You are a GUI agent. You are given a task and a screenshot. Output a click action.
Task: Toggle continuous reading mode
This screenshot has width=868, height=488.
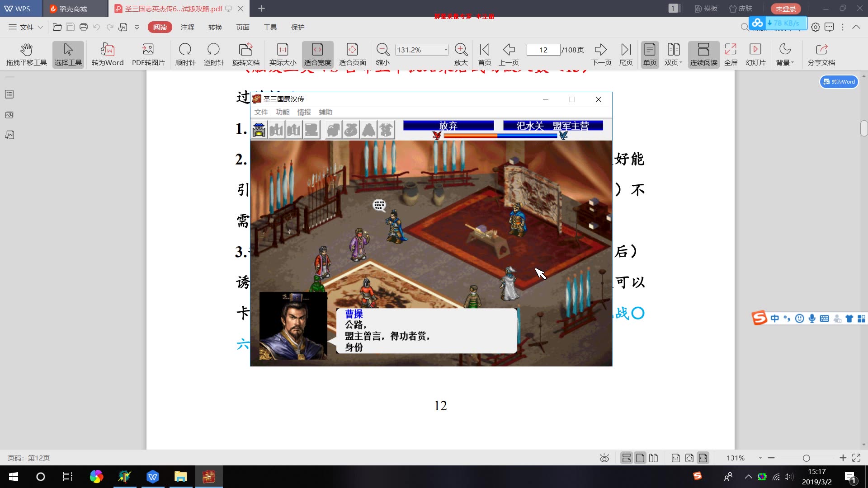(x=703, y=55)
